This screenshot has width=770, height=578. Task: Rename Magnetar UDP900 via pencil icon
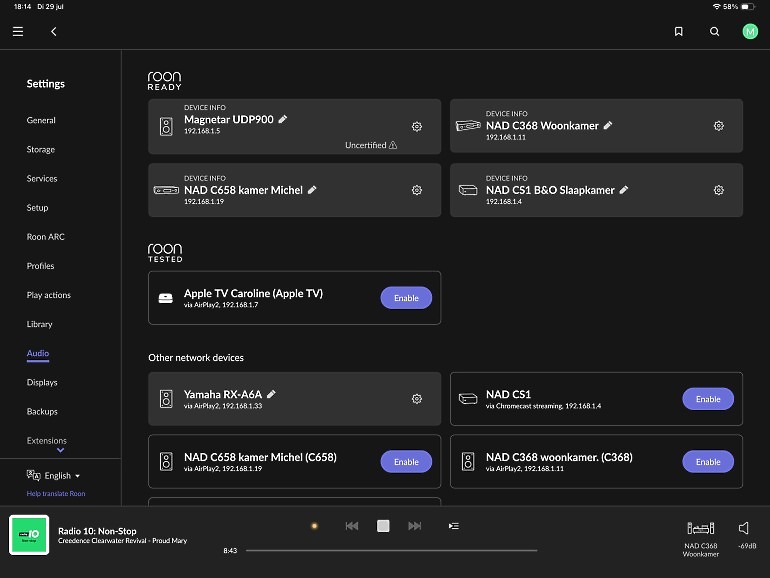[x=283, y=119]
